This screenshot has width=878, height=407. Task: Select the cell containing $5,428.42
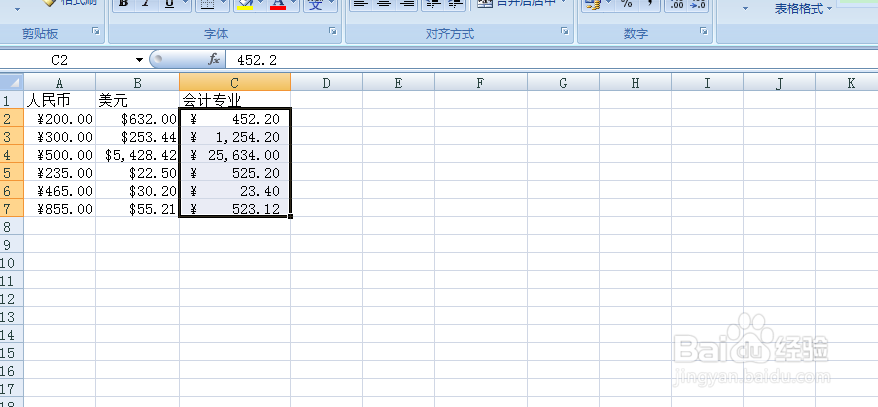tap(138, 154)
